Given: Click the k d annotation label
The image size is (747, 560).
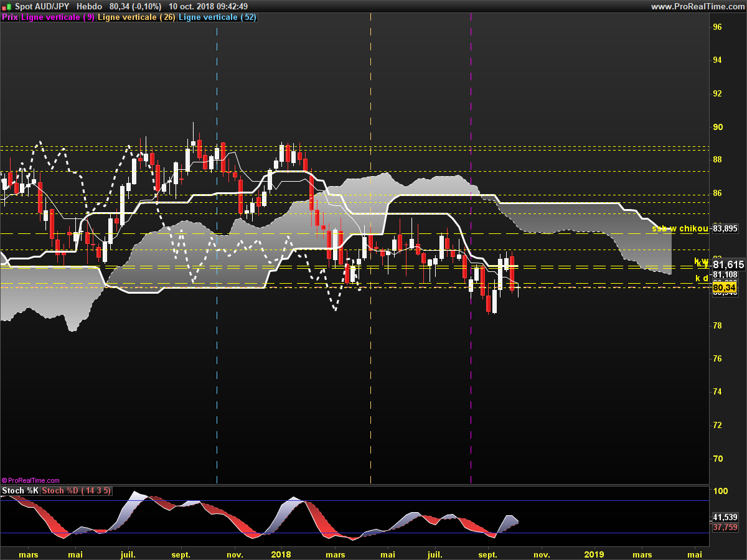Looking at the screenshot, I should click(x=702, y=278).
